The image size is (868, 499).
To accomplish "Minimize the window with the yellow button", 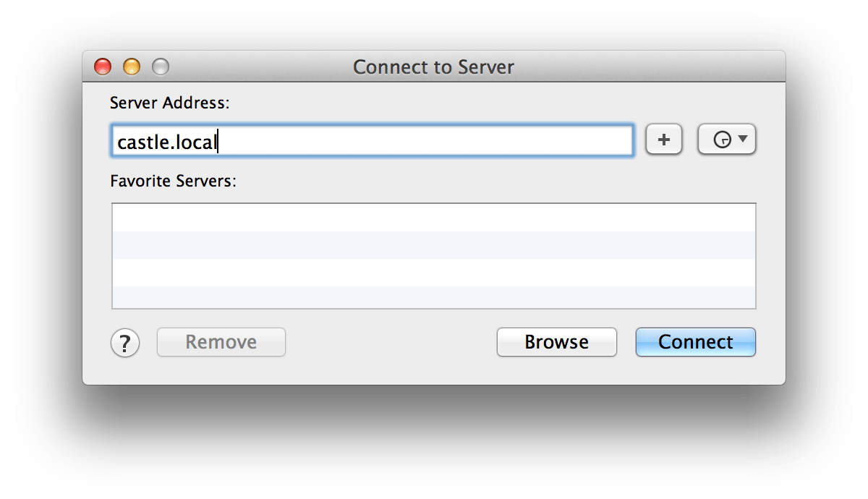I will [132, 67].
